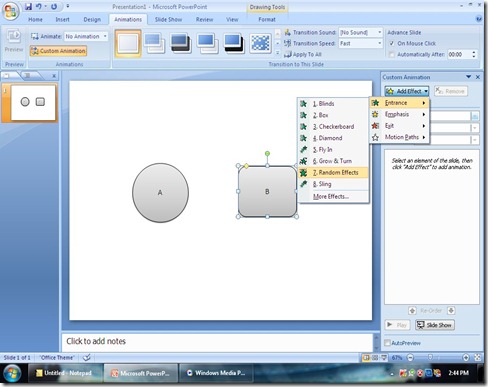Image resolution: width=488 pixels, height=387 pixels.
Task: Click the Office button logo
Action: pyautogui.click(x=10, y=12)
